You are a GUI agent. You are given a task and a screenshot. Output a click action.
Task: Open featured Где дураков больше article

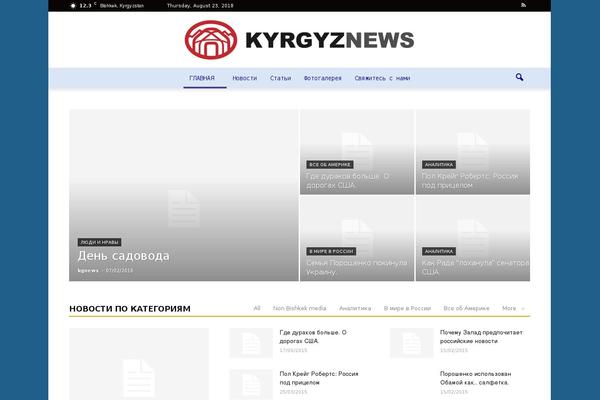coord(347,181)
